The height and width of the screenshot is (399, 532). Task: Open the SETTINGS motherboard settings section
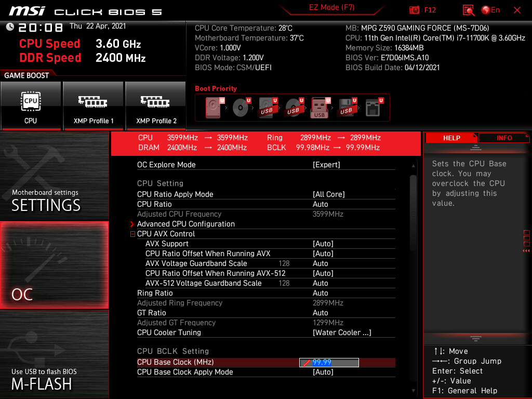[54, 176]
